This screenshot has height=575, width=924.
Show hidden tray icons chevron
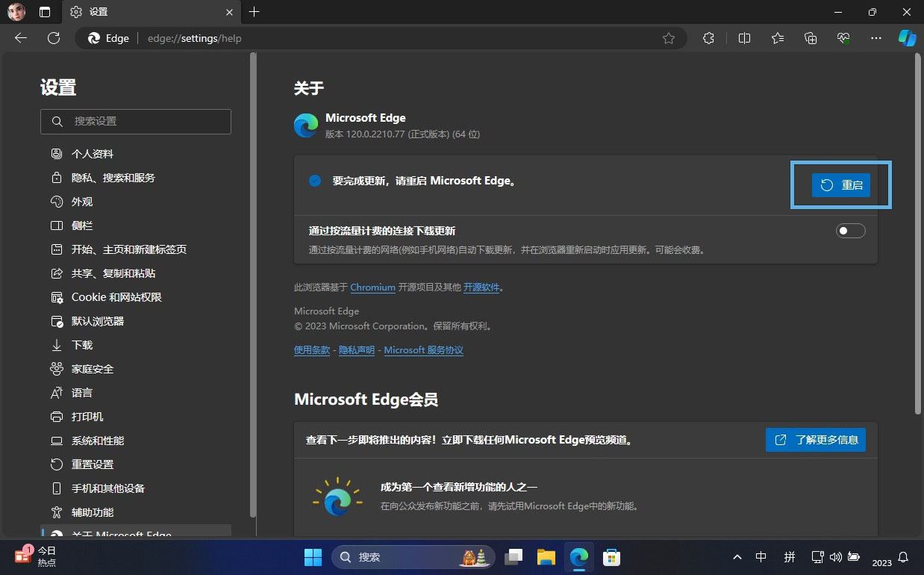(x=737, y=557)
